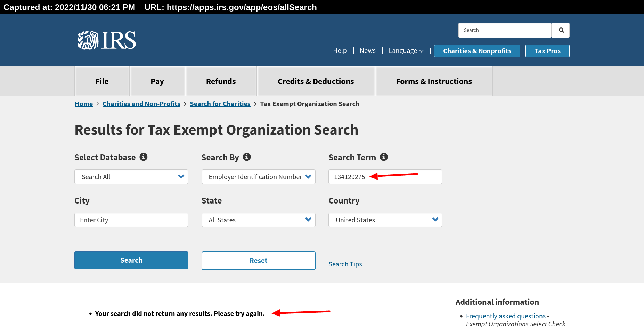Image resolution: width=644 pixels, height=327 pixels.
Task: Click info icon next to Select Database
Action: click(x=144, y=157)
